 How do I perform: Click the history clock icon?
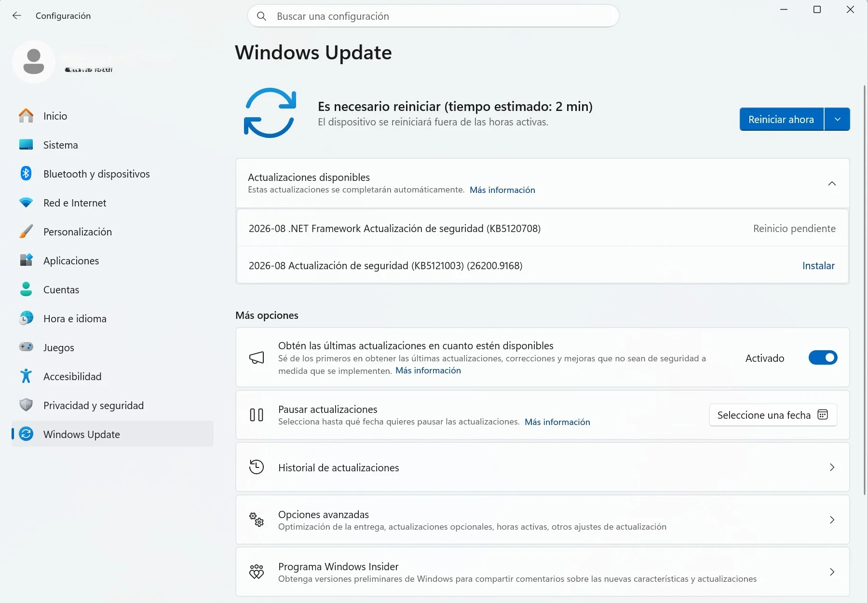pos(257,467)
